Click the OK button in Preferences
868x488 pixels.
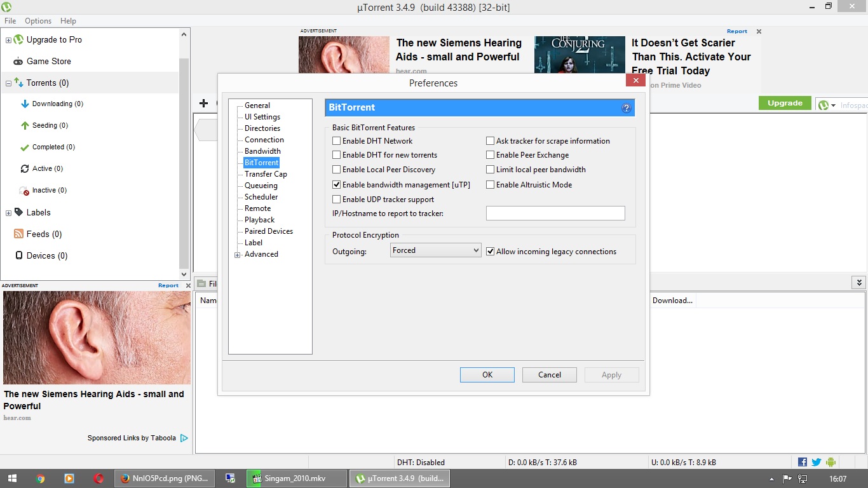[x=487, y=375]
